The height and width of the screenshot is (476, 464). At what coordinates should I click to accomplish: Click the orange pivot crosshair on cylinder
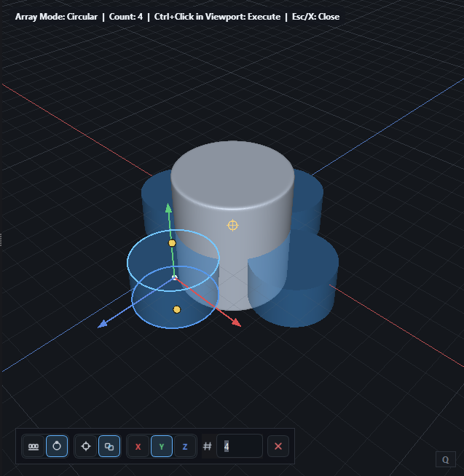233,225
